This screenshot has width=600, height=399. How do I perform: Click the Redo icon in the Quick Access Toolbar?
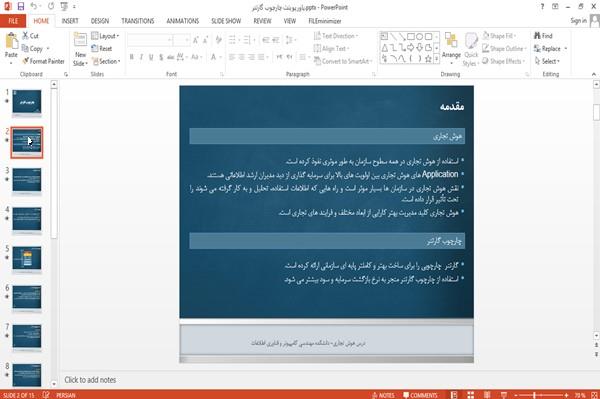click(51, 7)
